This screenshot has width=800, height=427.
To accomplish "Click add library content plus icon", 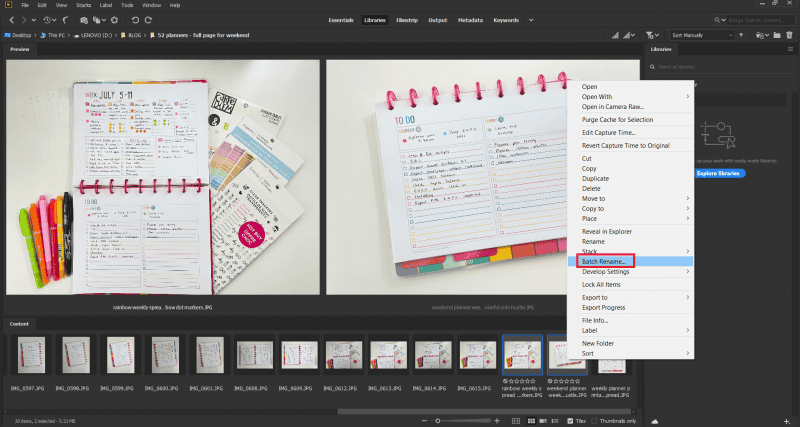I will pyautogui.click(x=786, y=421).
